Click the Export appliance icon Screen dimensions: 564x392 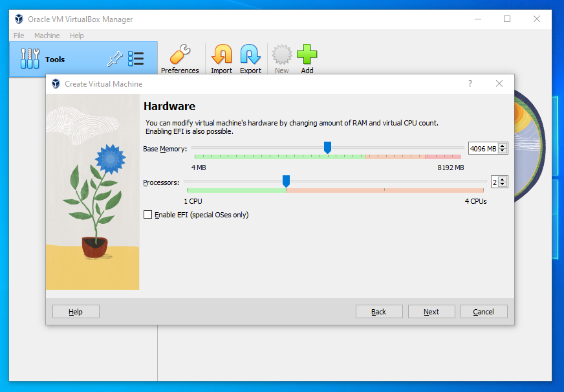click(250, 55)
